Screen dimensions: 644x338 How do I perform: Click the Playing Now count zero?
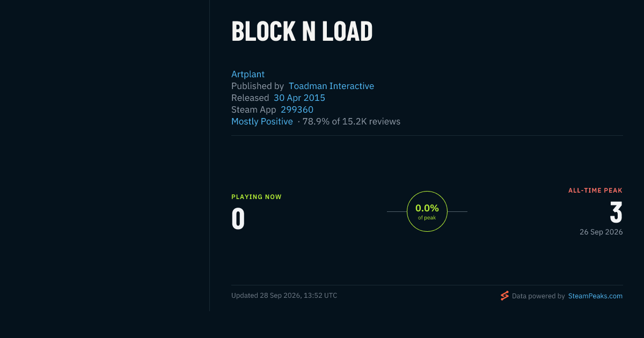pos(238,219)
